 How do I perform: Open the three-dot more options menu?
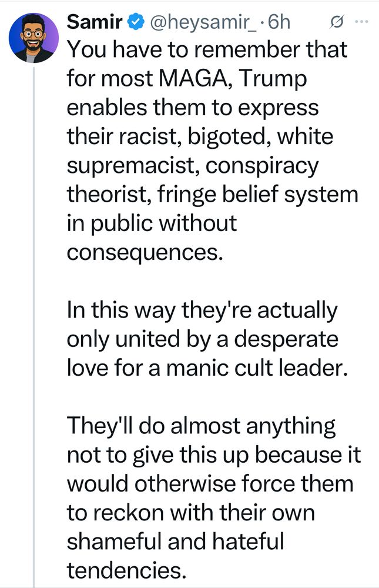(362, 22)
